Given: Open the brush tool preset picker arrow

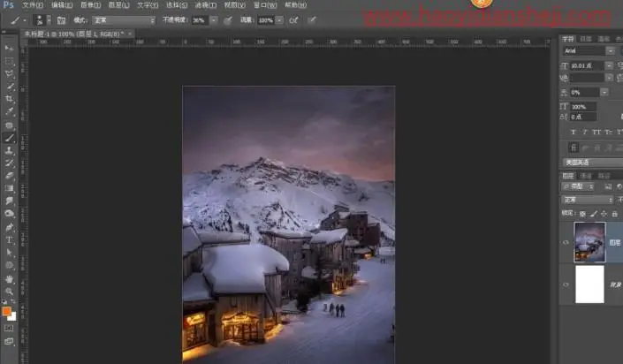Looking at the screenshot, I should click(25, 20).
